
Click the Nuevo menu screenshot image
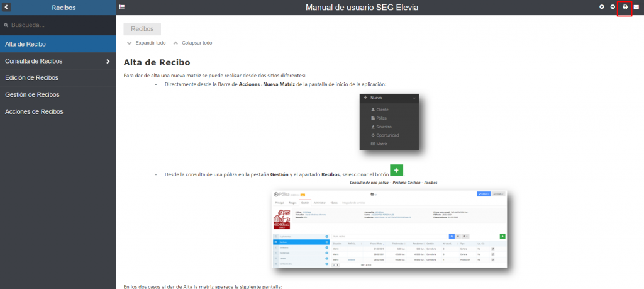click(389, 122)
